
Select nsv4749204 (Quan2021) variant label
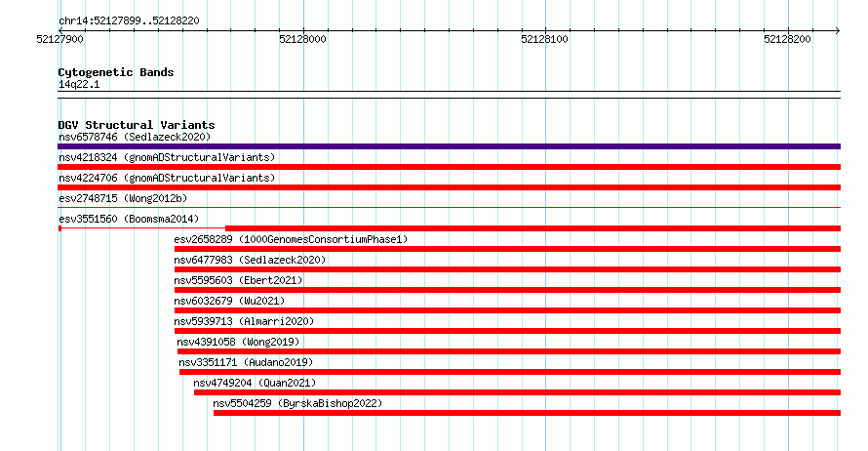pos(255,383)
